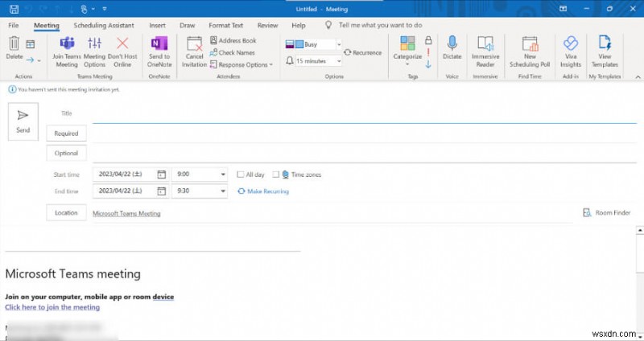644x341 pixels.
Task: Click the Room Finder icon
Action: tap(588, 212)
